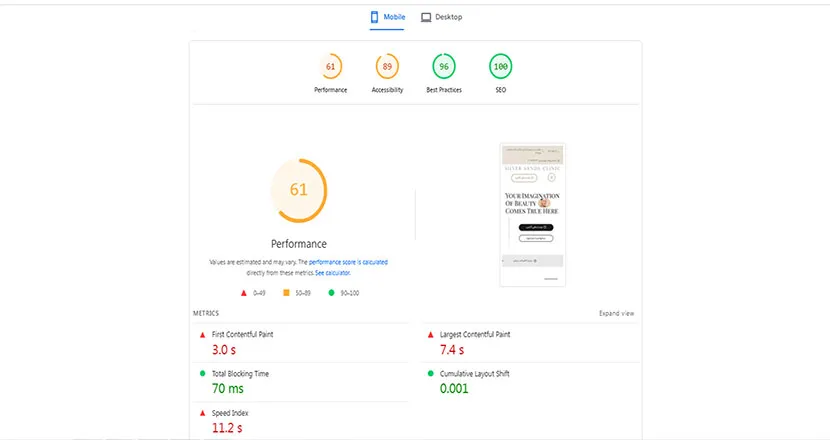The width and height of the screenshot is (830, 440).
Task: Switch to the Mobile tab
Action: click(387, 18)
